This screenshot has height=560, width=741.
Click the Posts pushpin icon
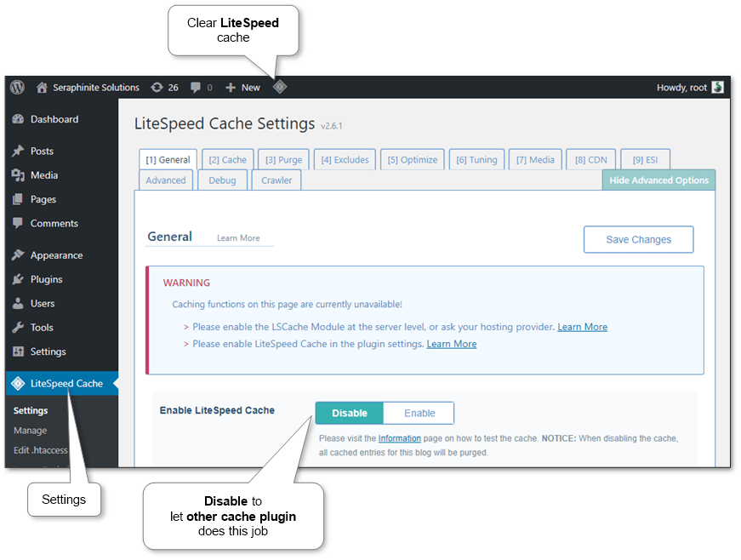coord(18,151)
